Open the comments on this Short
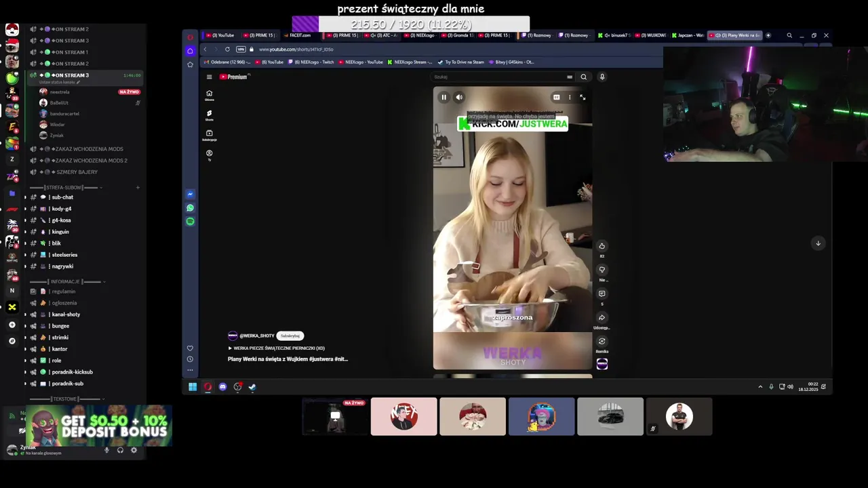 pyautogui.click(x=601, y=293)
